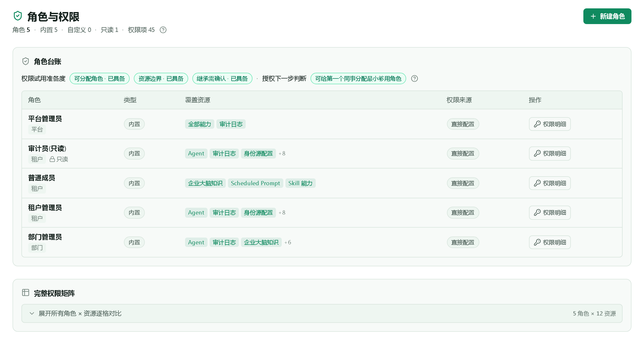Click the 全部能力 tag in 平台管理员 row
This screenshot has height=338, width=644.
200,124
